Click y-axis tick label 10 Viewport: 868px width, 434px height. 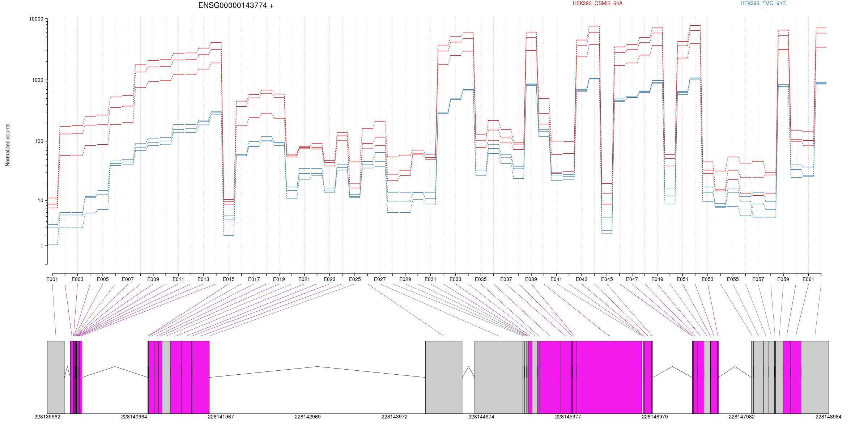click(41, 200)
